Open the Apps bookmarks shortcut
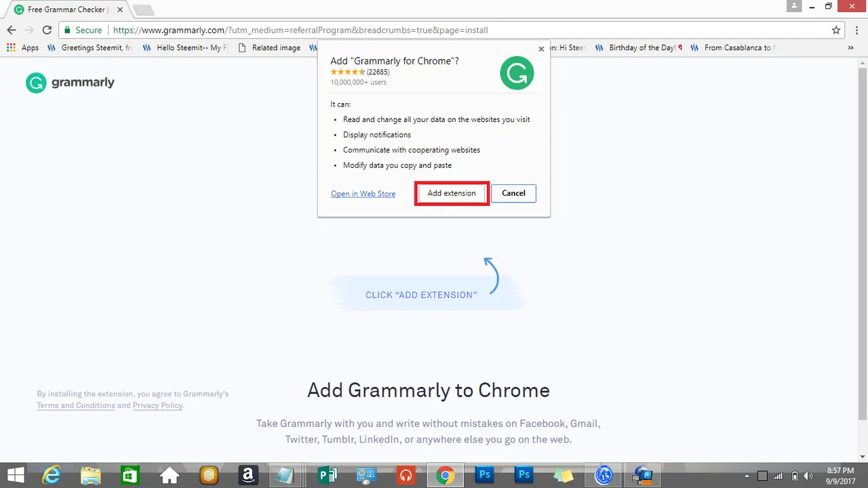 pos(22,48)
